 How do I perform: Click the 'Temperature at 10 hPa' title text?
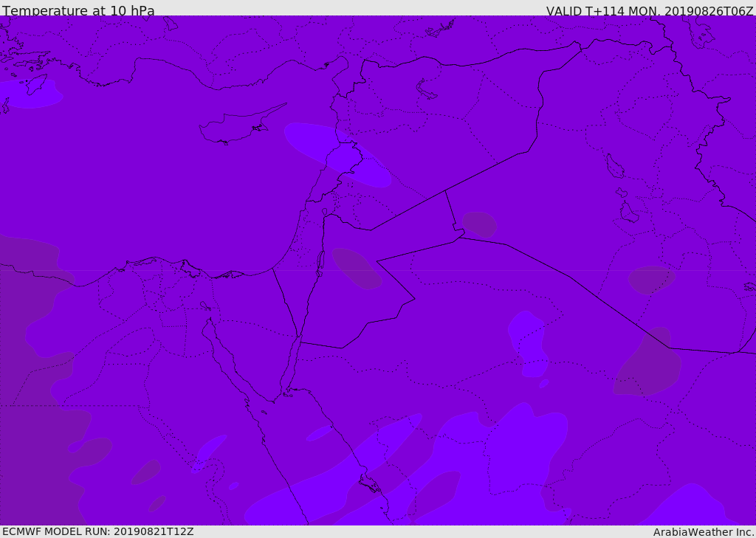coord(78,10)
